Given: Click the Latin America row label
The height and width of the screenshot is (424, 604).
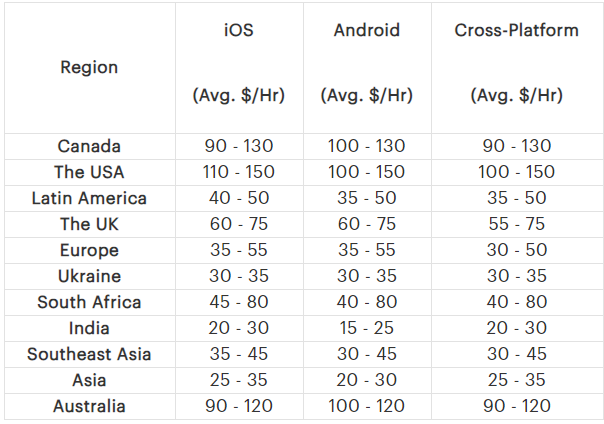Looking at the screenshot, I should click(x=89, y=198).
